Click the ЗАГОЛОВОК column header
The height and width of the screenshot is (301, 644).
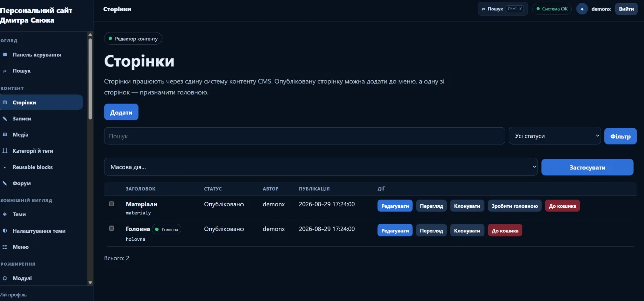[x=141, y=189]
